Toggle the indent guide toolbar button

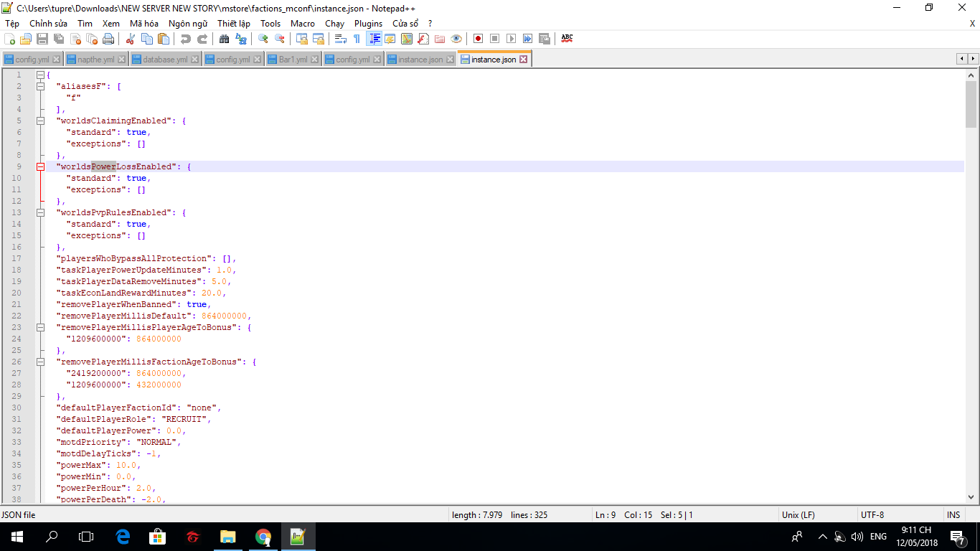[374, 39]
